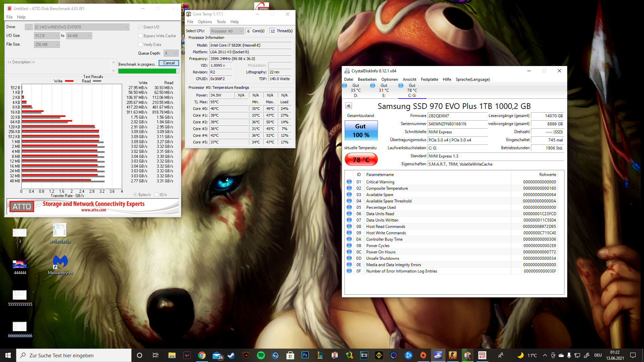Open Core Temp Options menu
Viewport: 644px width, 362px height.
point(205,22)
